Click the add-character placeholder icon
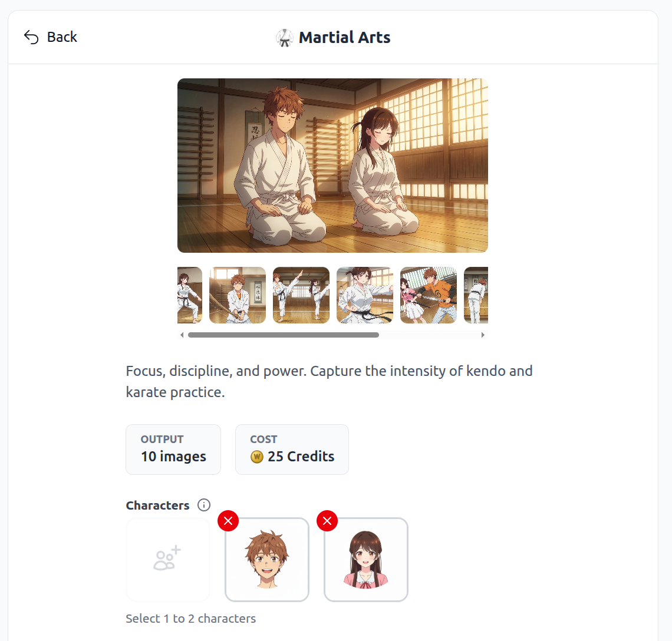 coord(167,559)
